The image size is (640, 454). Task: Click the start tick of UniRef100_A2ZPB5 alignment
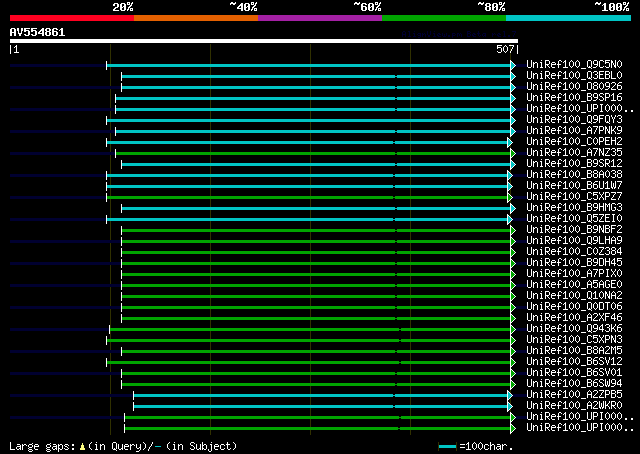click(x=133, y=396)
